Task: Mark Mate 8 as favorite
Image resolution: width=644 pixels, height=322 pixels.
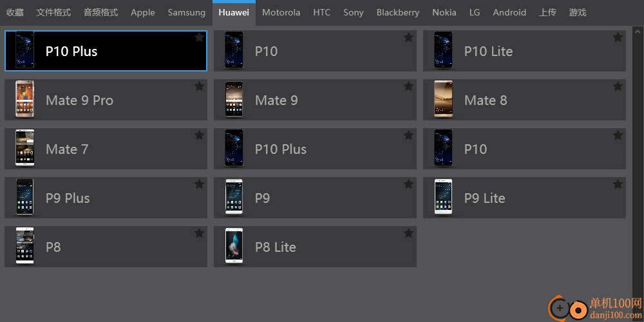Action: 618,86
